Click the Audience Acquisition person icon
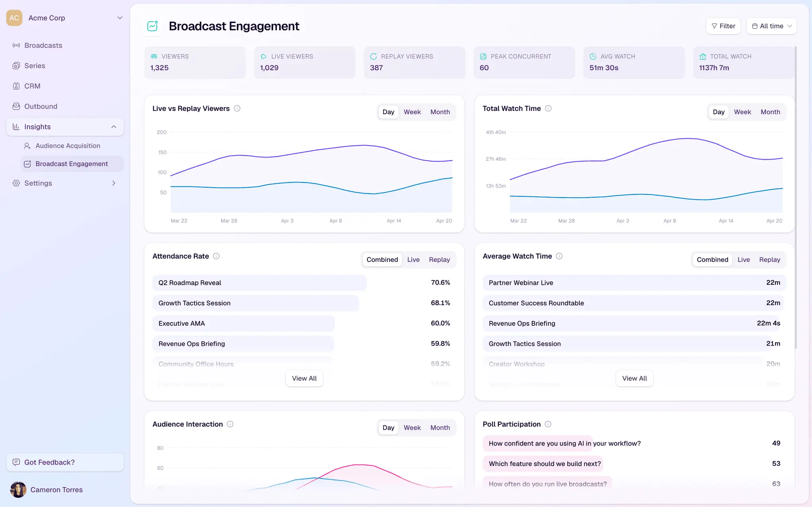 [x=27, y=146]
